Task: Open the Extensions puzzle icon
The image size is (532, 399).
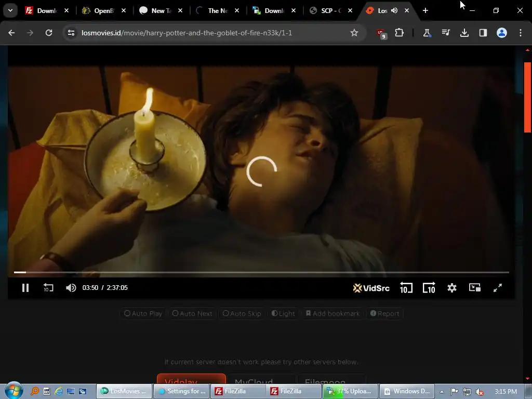Action: click(x=400, y=33)
